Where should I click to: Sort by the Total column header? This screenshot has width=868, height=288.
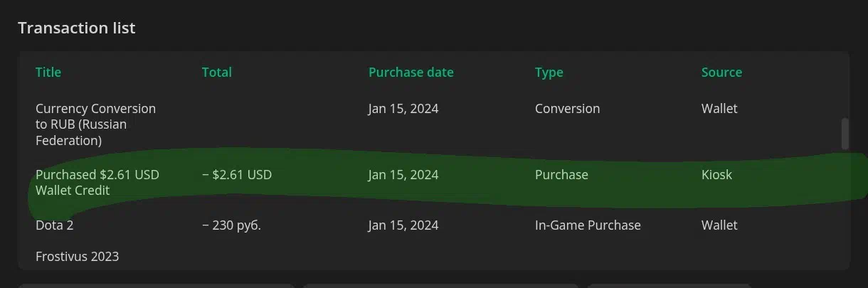click(x=216, y=73)
